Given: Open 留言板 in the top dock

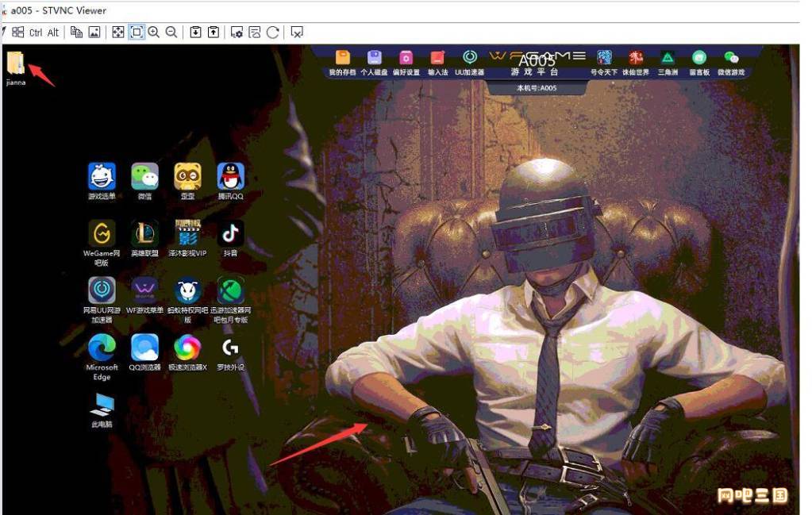Looking at the screenshot, I should [699, 63].
